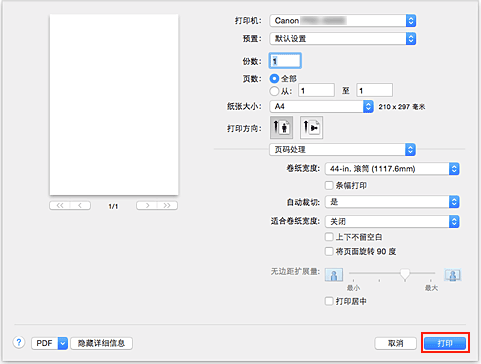Open 预置 默认设置 dropdown
Image resolution: width=481 pixels, height=364 pixels.
coord(343,39)
